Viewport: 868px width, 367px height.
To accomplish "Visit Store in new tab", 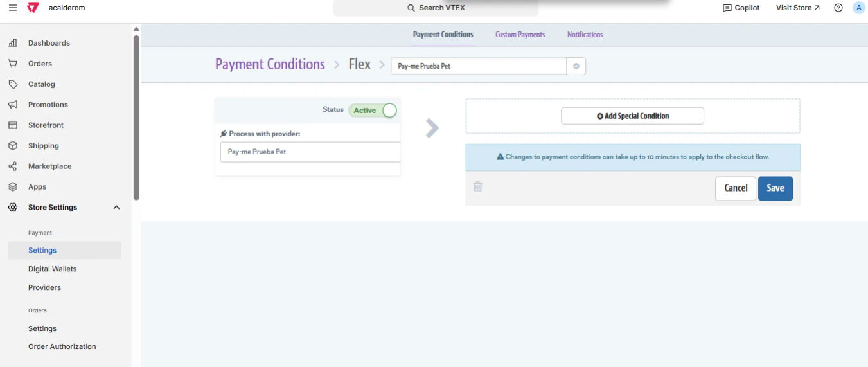I will [798, 8].
